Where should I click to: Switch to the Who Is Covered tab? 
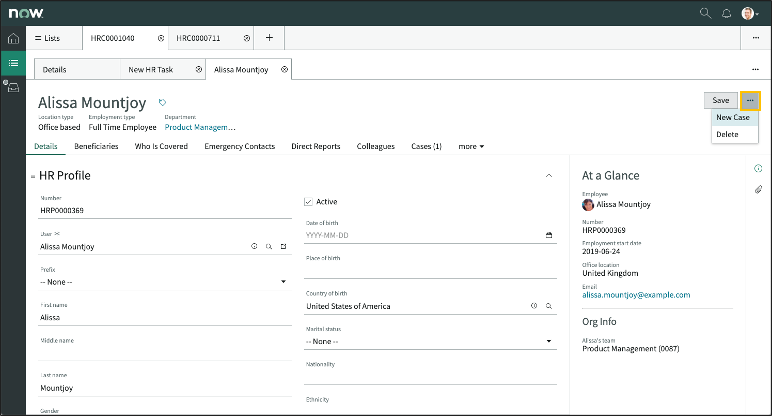coord(161,146)
